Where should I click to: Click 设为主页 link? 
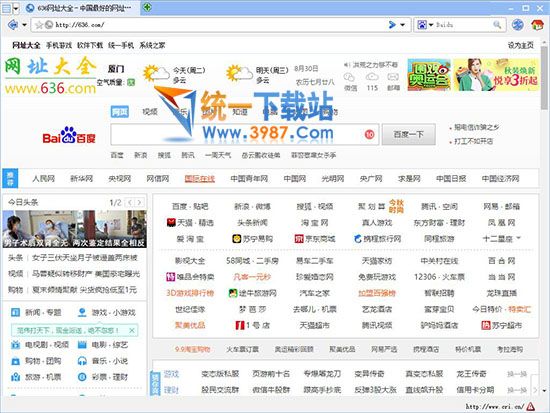pos(521,45)
